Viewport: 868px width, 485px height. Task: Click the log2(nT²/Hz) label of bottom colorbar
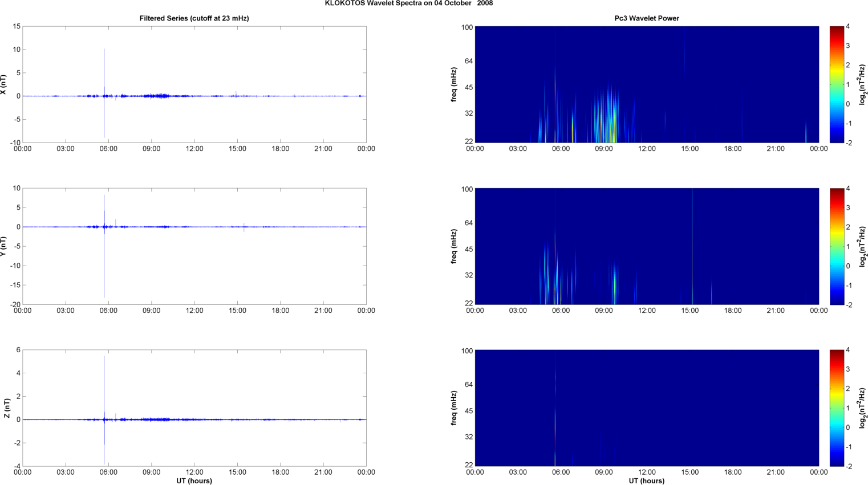click(x=863, y=408)
